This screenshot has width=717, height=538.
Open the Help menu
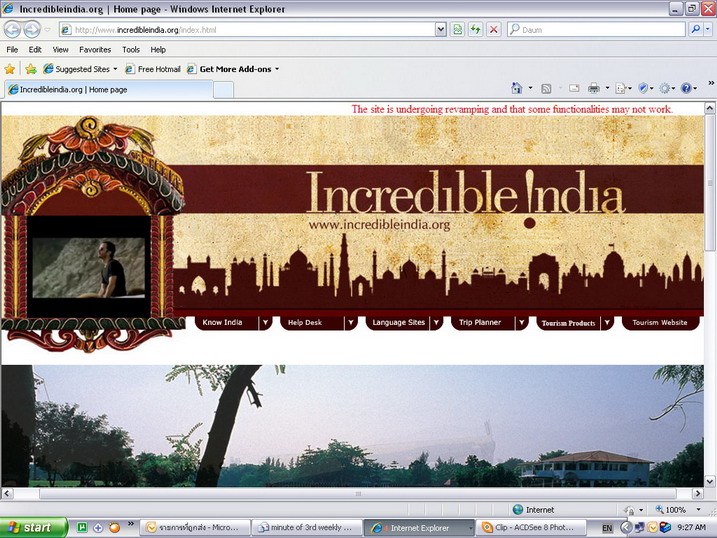tap(158, 49)
